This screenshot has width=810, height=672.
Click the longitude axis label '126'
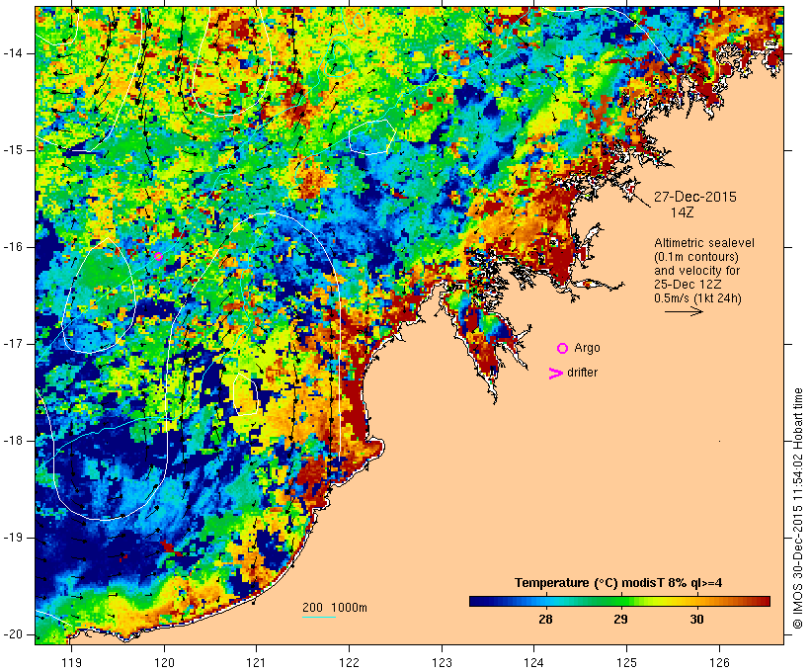[x=719, y=663]
